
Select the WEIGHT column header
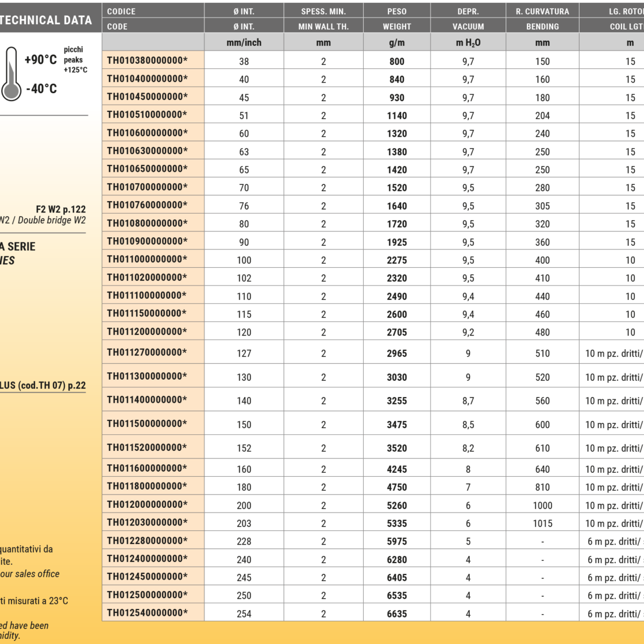pos(397,27)
